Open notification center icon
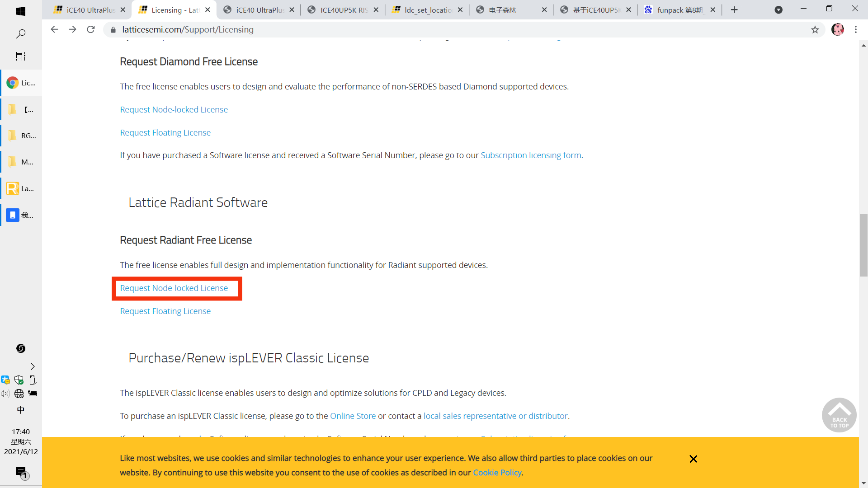 21,473
